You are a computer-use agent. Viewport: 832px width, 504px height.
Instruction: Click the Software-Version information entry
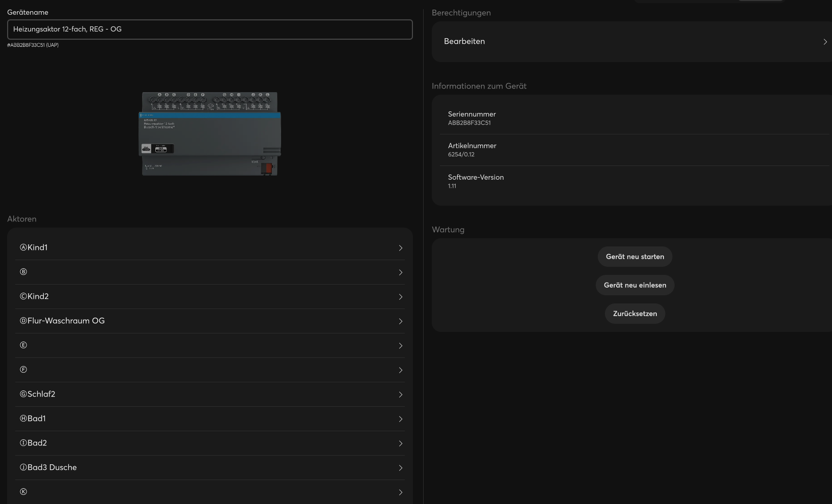pos(631,181)
